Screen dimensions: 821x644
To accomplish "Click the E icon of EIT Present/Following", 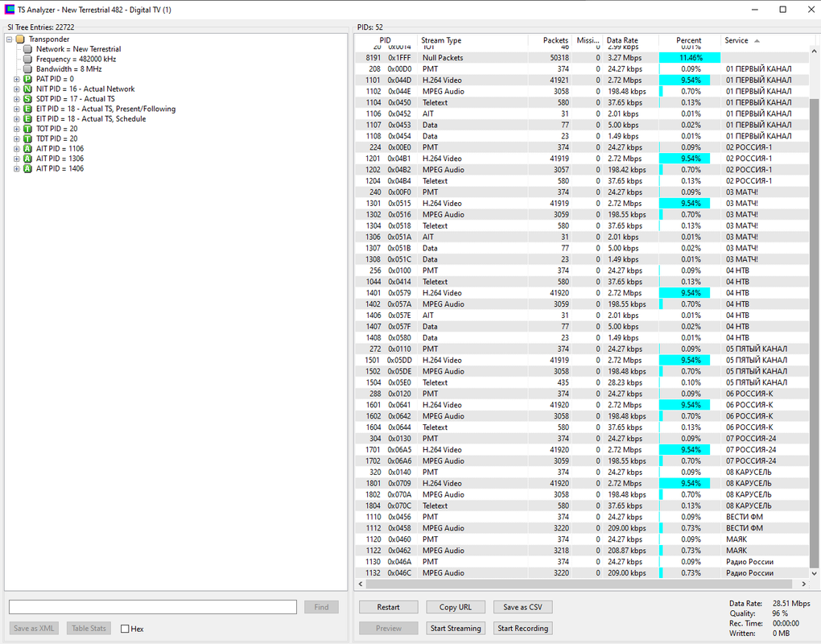I will [x=27, y=109].
